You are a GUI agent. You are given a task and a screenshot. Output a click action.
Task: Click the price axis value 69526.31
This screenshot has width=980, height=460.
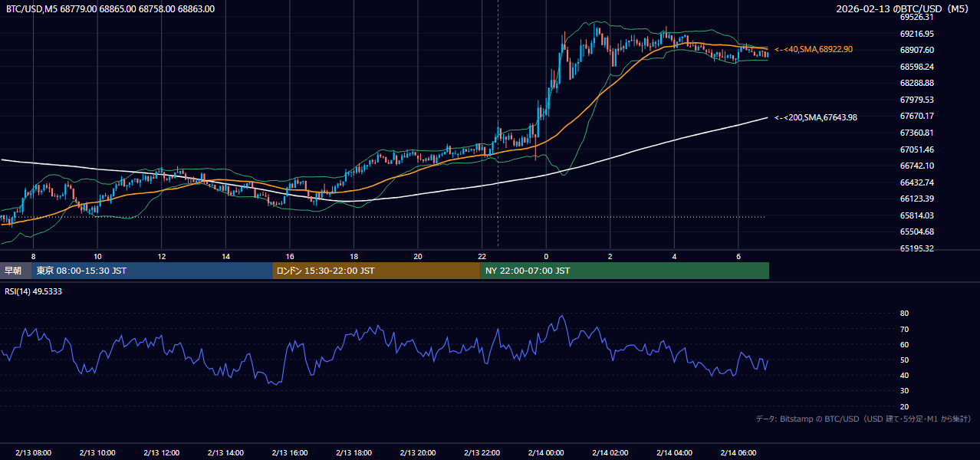point(916,17)
